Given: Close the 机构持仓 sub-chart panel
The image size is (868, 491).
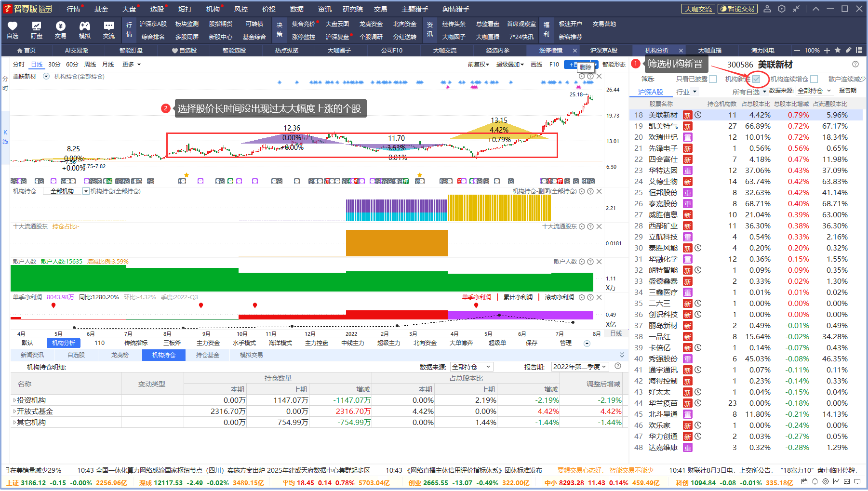Looking at the screenshot, I should point(599,191).
